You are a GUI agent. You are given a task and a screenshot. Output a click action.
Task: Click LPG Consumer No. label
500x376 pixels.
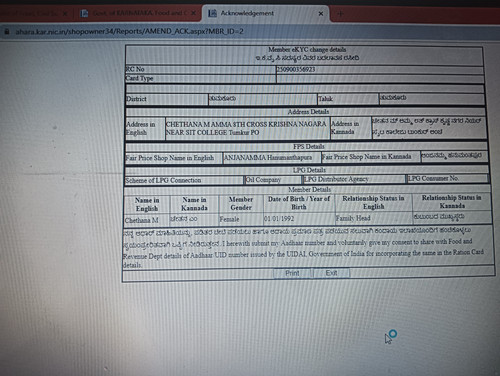tap(433, 178)
